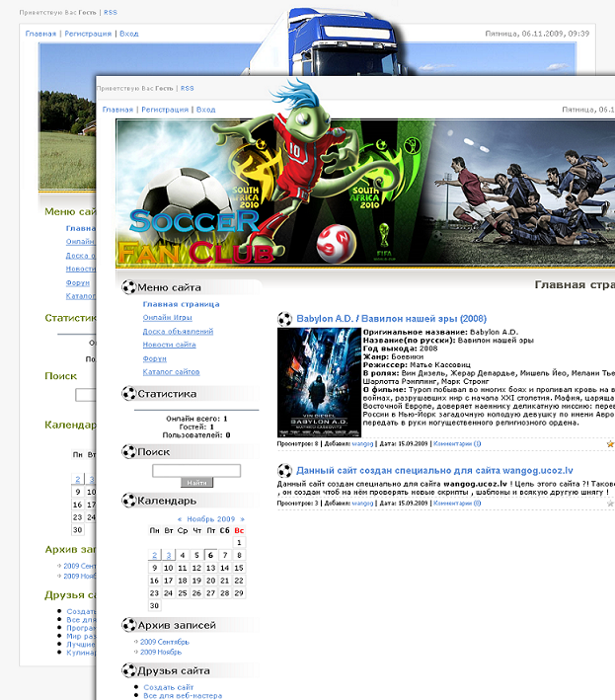Image resolution: width=615 pixels, height=700 pixels.
Task: Open Доска объявлений in the site menu
Action: (x=178, y=332)
